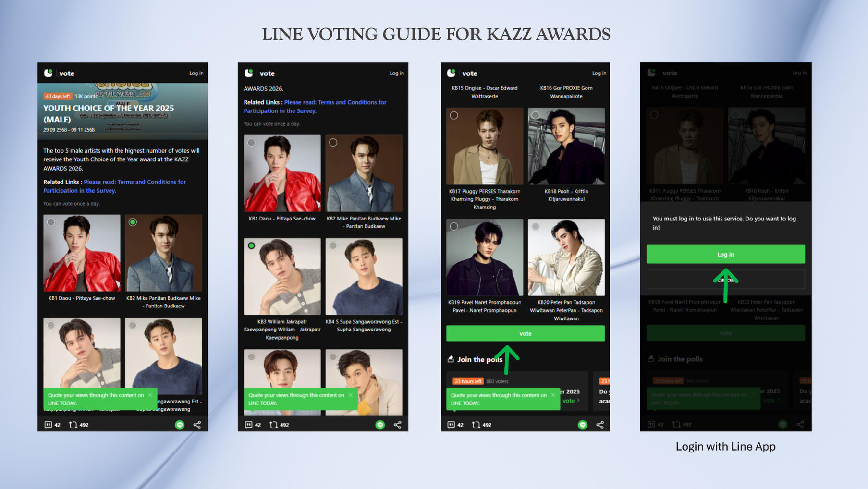Image resolution: width=868 pixels, height=489 pixels.
Task: Dismiss the LINE TODAY banner in the second panel
Action: pyautogui.click(x=351, y=395)
